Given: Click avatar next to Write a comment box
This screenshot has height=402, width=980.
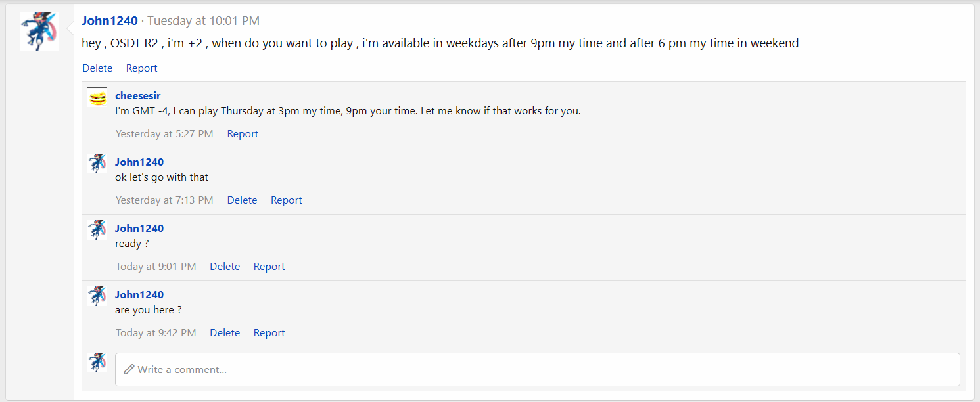Looking at the screenshot, I should coord(97,363).
